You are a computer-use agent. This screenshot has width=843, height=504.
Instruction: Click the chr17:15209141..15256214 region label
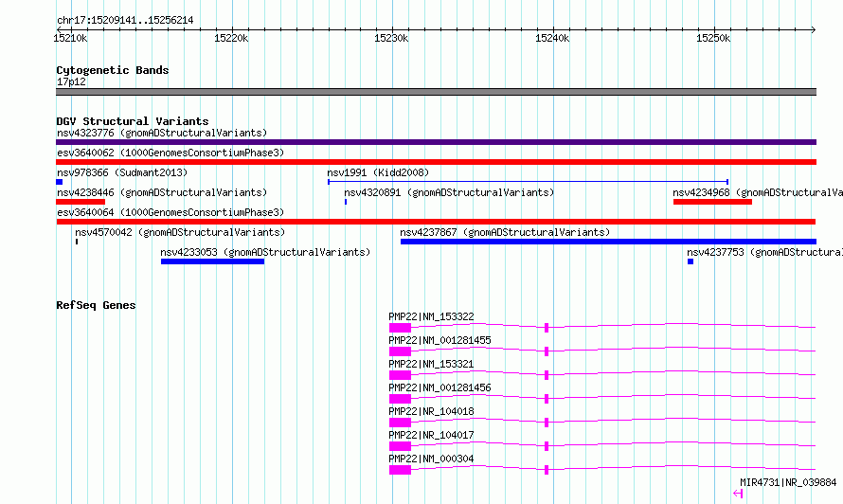tap(125, 21)
